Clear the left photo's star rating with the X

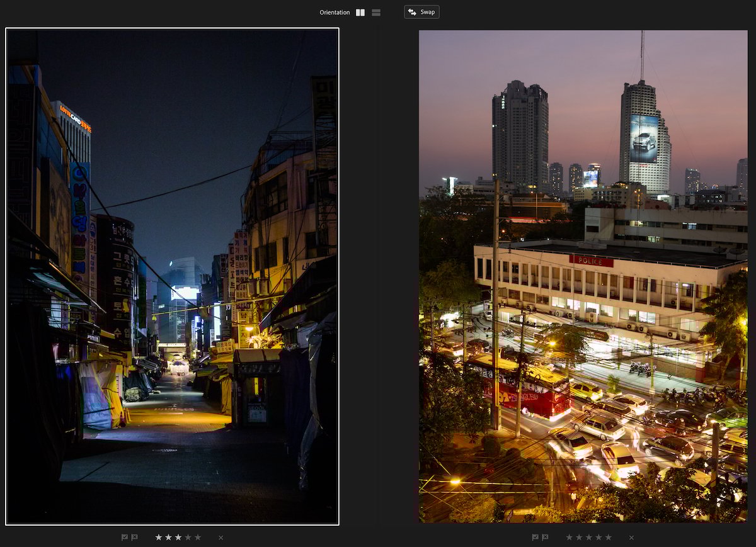(x=220, y=538)
